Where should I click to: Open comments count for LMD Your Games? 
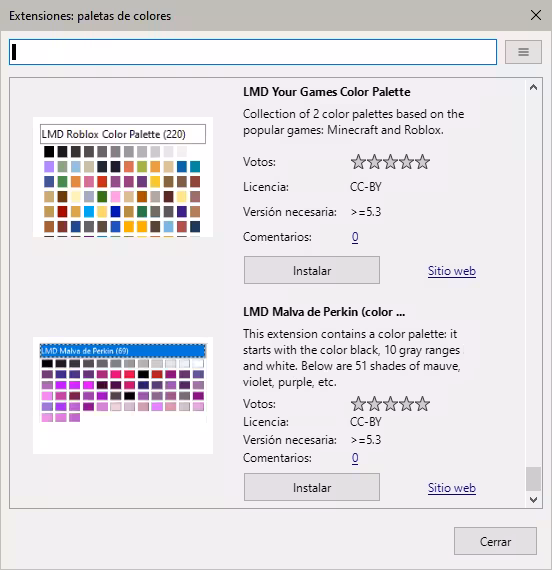(355, 237)
